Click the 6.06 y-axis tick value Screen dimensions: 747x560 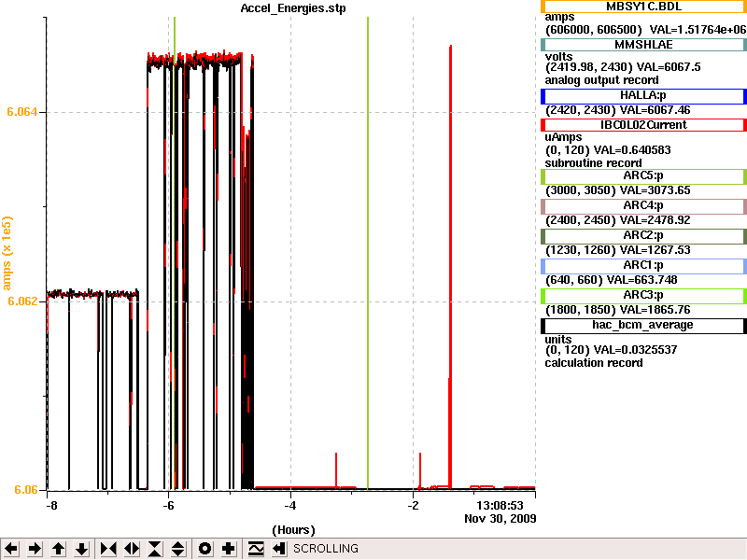pyautogui.click(x=26, y=489)
